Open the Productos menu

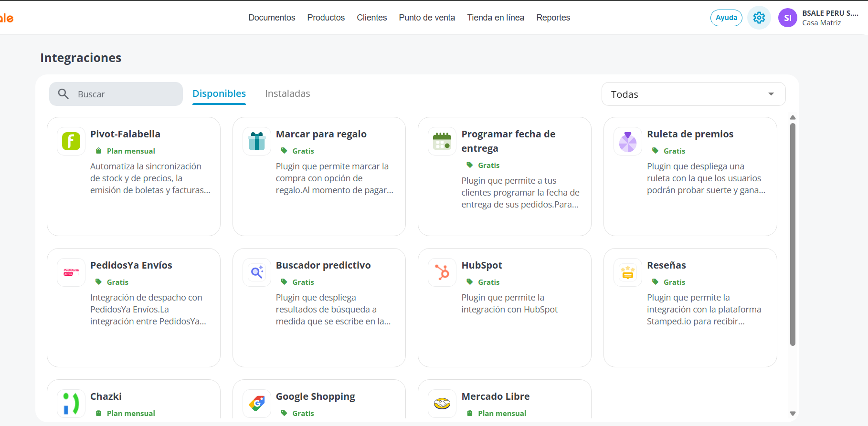click(x=326, y=18)
